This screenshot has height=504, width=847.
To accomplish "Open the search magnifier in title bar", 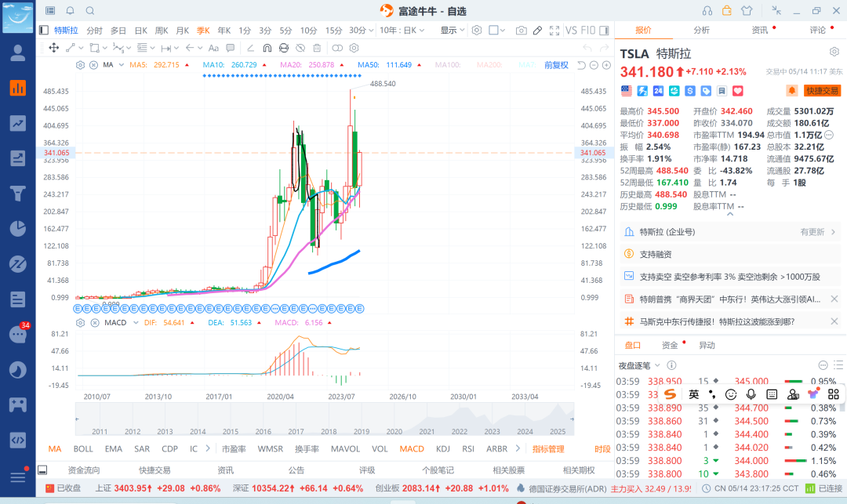I will point(90,11).
